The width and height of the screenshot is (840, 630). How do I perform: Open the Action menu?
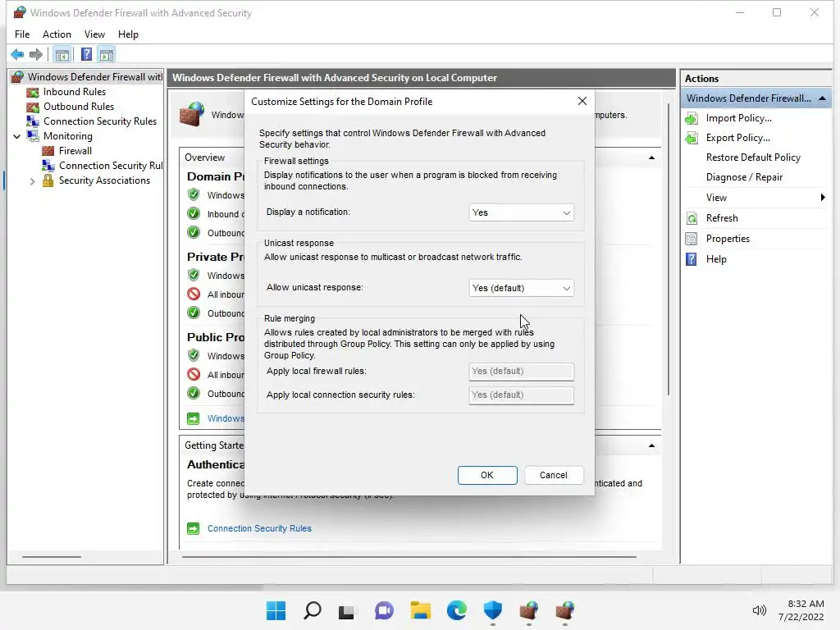coord(57,34)
